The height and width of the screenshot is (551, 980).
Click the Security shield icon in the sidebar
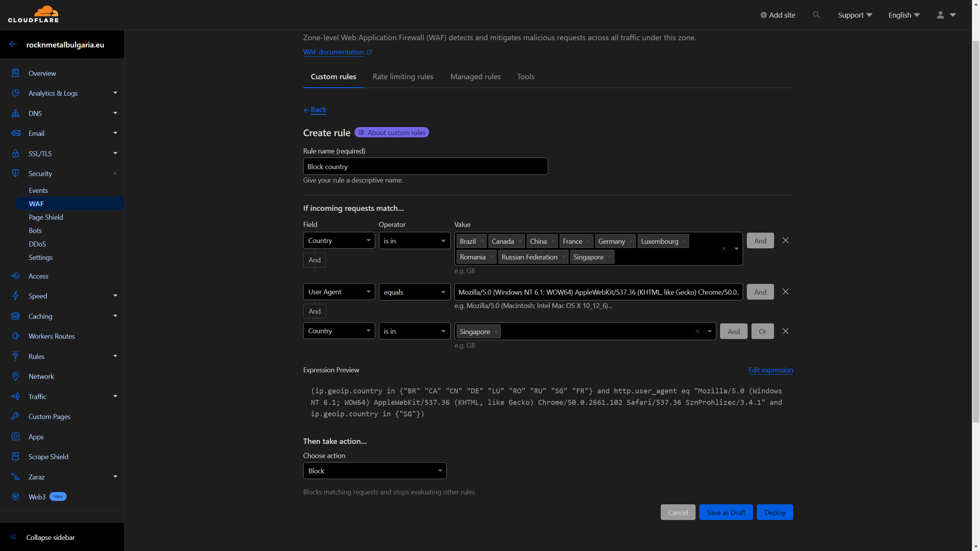(x=15, y=173)
